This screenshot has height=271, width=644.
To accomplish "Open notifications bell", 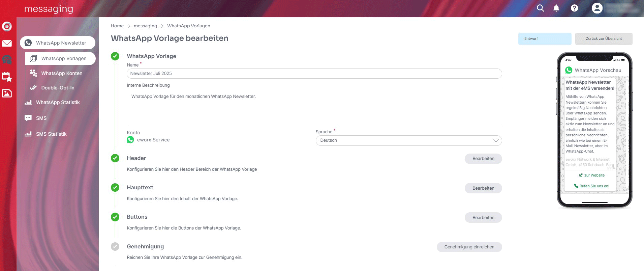I will tap(556, 8).
